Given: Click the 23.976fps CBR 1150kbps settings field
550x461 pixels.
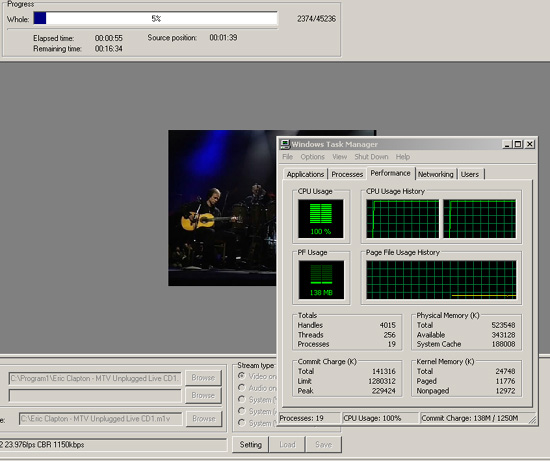Looking at the screenshot, I should pos(113,445).
